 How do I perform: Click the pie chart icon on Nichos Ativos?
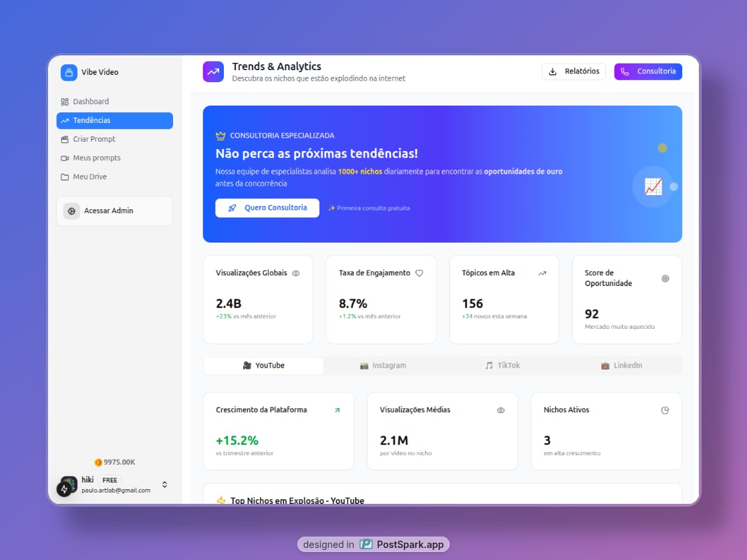665,410
